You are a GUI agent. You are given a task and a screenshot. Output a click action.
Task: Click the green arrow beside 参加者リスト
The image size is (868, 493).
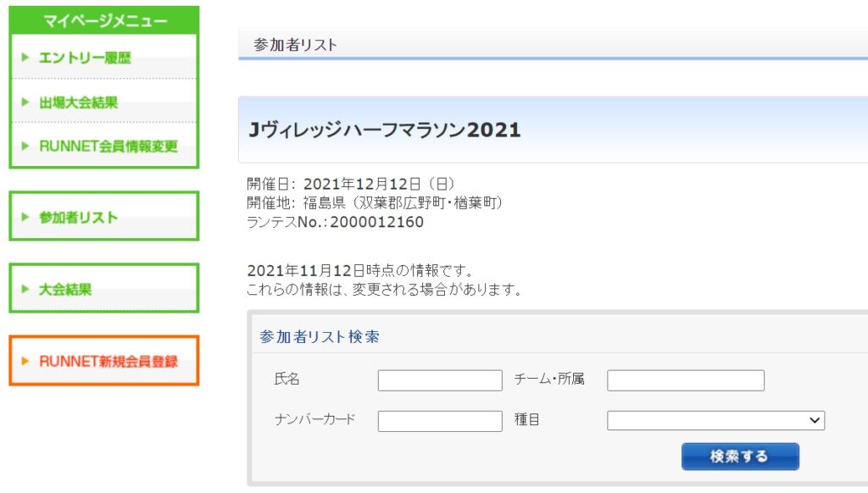[x=25, y=217]
